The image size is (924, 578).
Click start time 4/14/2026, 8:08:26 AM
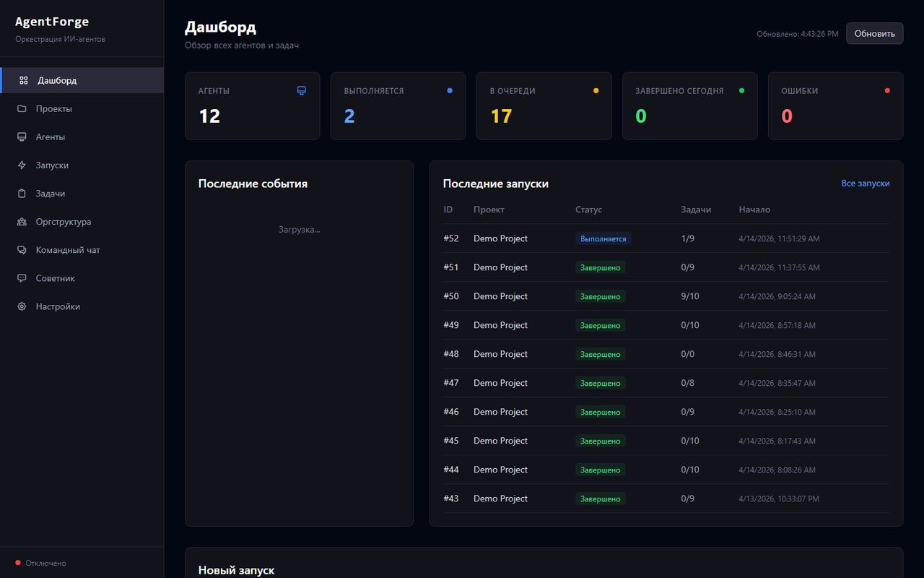(x=777, y=470)
